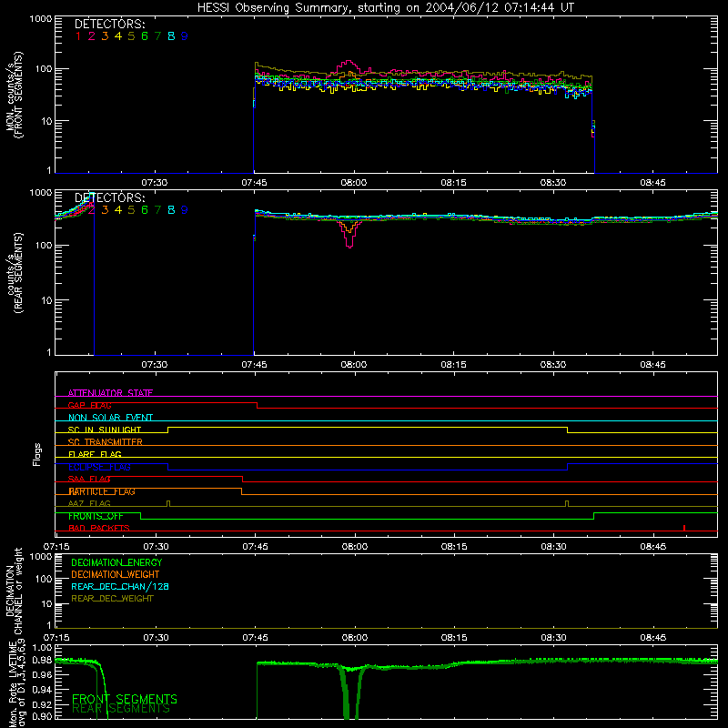Screen dimensions: 728x728
Task: Select yellow detector 4 in the rear segments legend
Action: coord(118,210)
